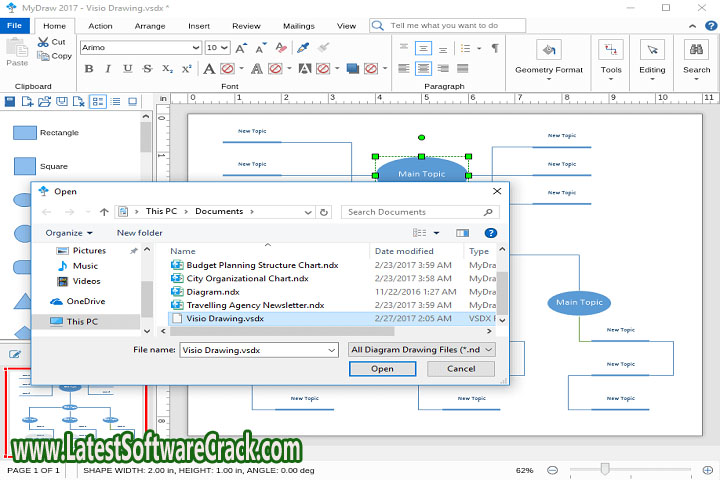The image size is (720, 480).
Task: Click the refresh icon in Open dialog
Action: click(x=324, y=212)
